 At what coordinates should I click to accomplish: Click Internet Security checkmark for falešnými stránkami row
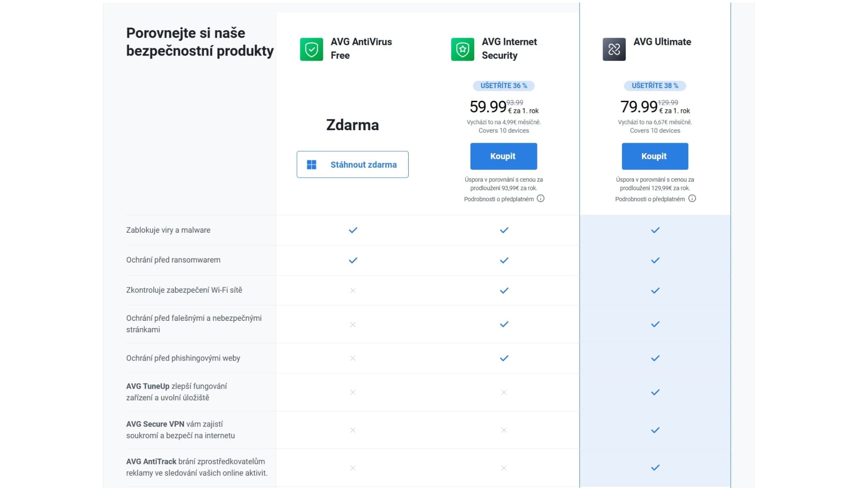click(x=504, y=324)
